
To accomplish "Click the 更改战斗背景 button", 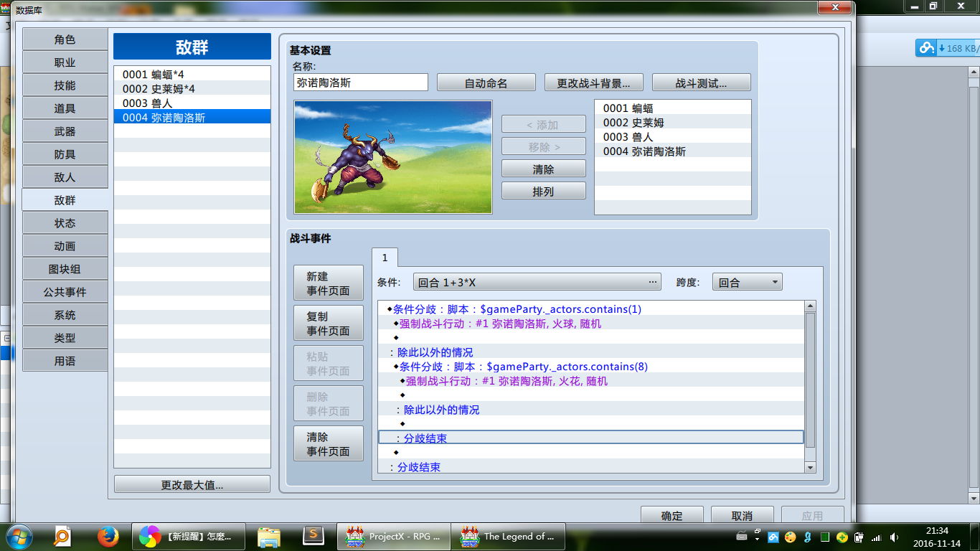I will click(594, 83).
